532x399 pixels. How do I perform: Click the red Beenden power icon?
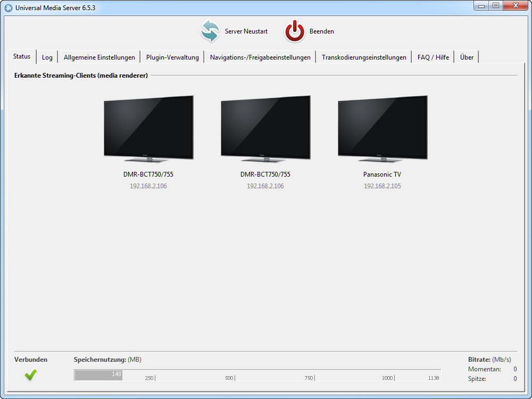click(295, 31)
